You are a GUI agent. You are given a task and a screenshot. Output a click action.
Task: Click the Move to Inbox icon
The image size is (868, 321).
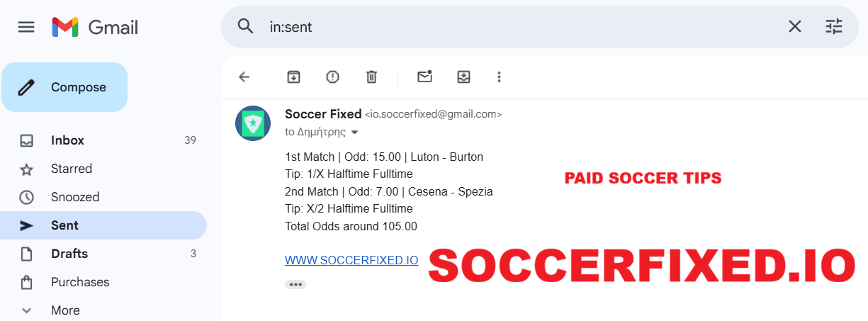[x=463, y=77]
